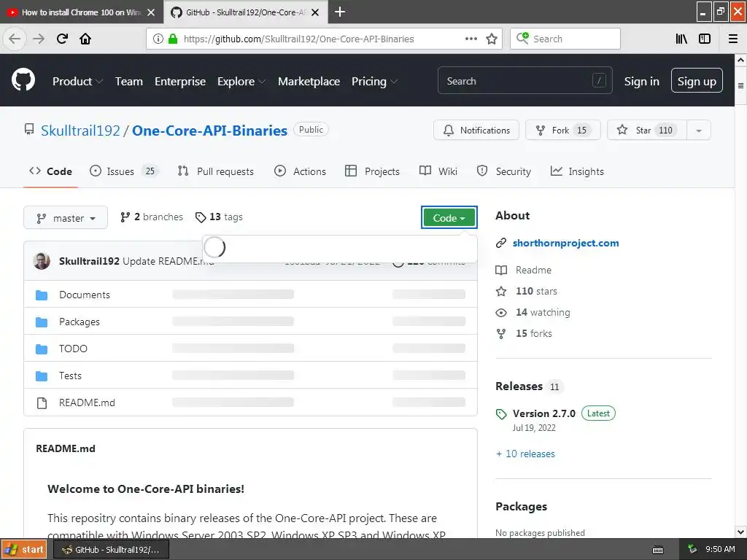
Task: Go to browser home page icon
Action: [x=85, y=39]
